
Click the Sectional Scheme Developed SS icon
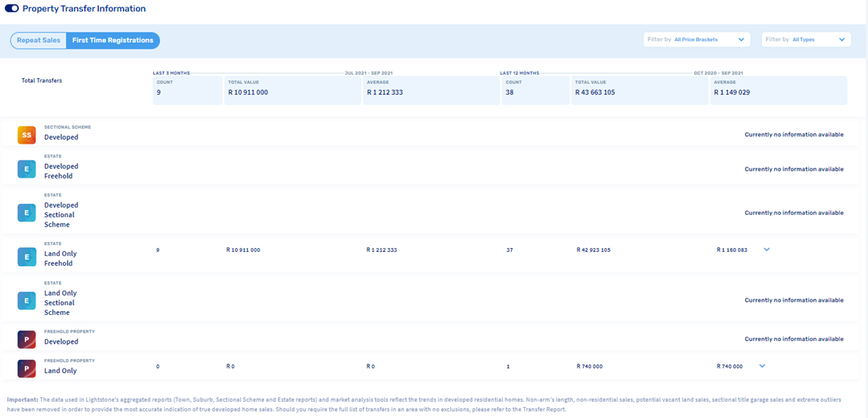click(27, 135)
